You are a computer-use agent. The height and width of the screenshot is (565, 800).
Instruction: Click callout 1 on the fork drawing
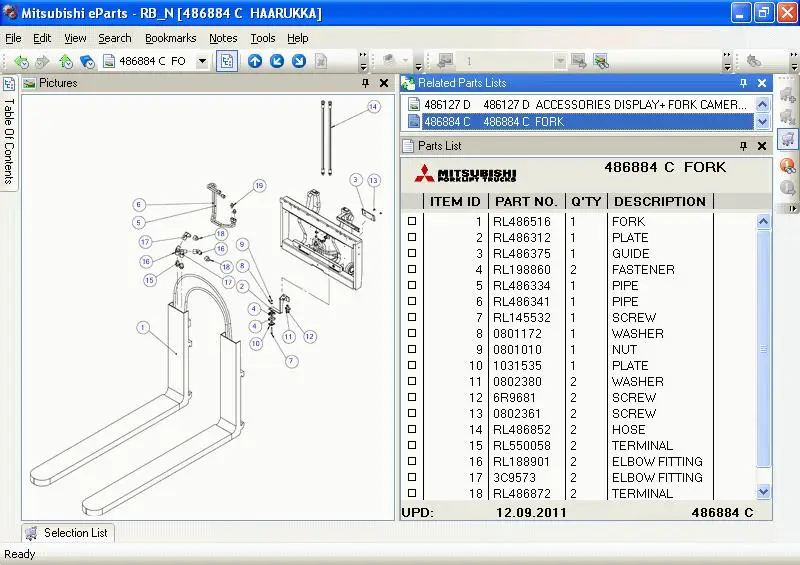143,327
